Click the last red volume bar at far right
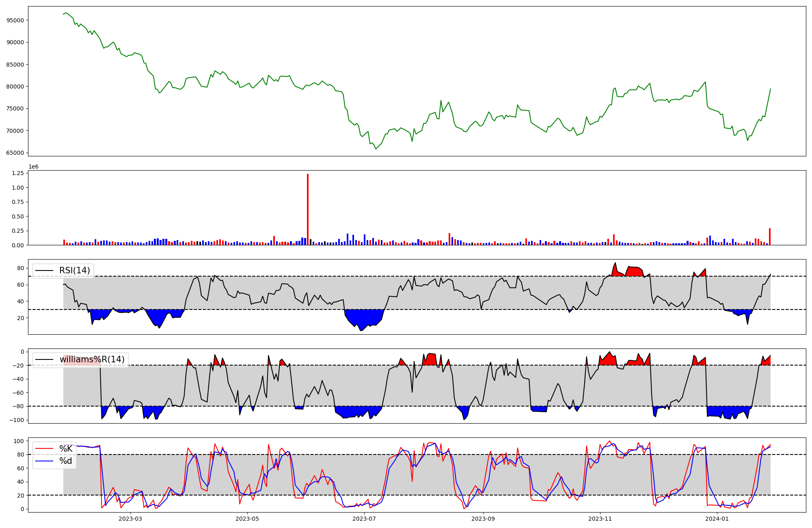Viewport: 812px width, 528px height. coord(769,237)
